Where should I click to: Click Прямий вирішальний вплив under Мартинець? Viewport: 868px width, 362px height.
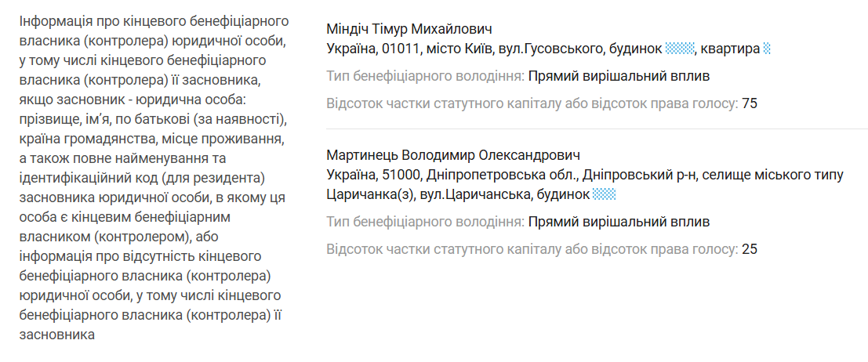point(619,222)
